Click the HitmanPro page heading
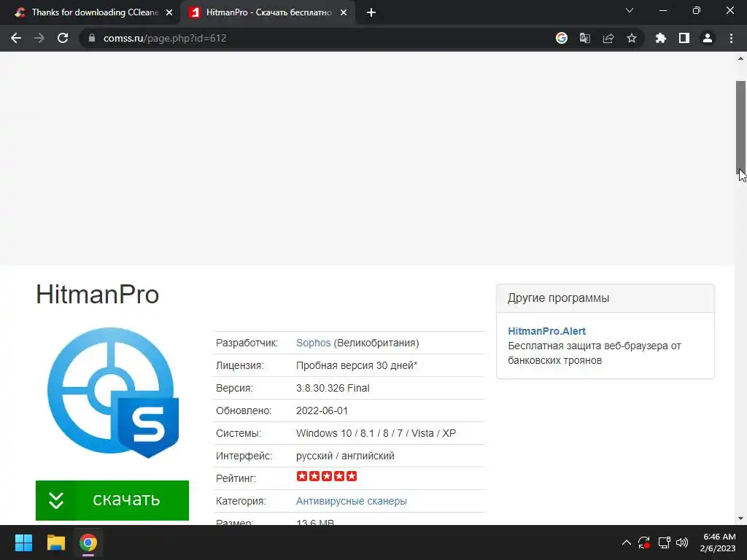Image resolution: width=747 pixels, height=560 pixels. point(97,295)
